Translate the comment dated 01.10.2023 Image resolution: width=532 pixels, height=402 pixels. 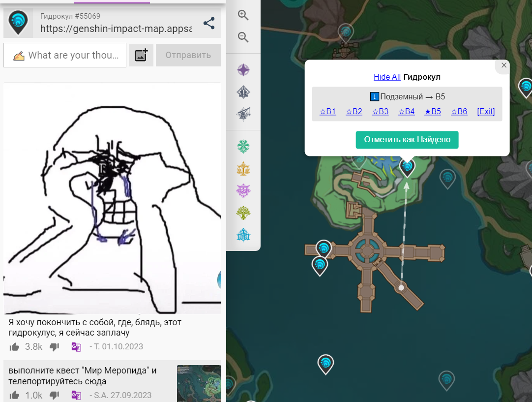[x=76, y=346]
